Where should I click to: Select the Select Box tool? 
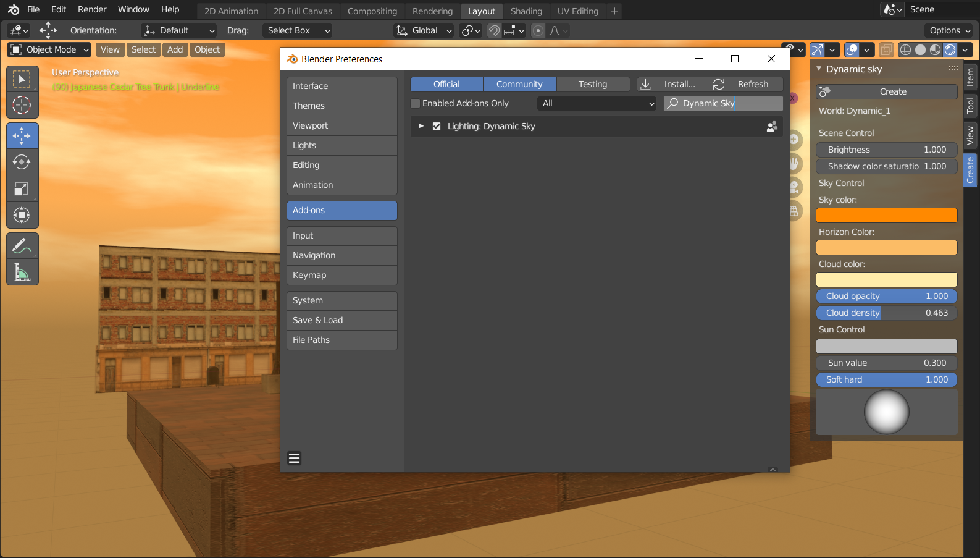(x=22, y=79)
